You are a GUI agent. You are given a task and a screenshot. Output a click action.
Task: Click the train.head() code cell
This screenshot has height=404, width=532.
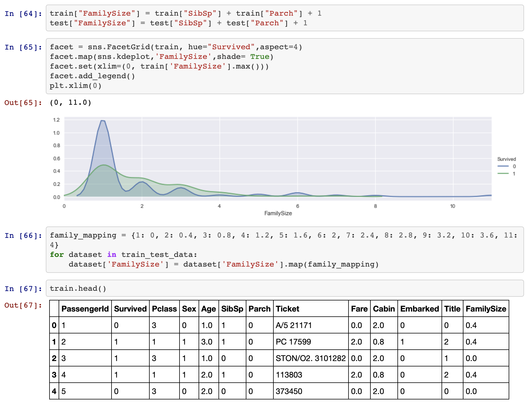[x=284, y=288]
